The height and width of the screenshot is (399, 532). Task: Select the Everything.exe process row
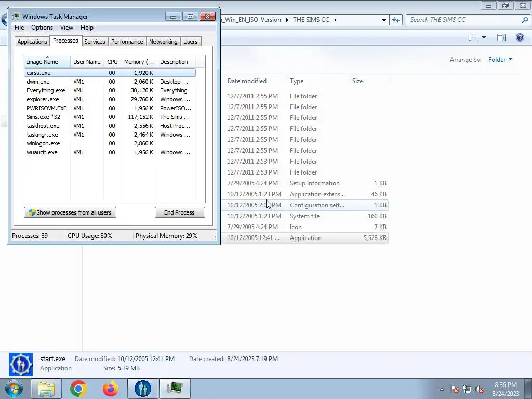[x=110, y=90]
